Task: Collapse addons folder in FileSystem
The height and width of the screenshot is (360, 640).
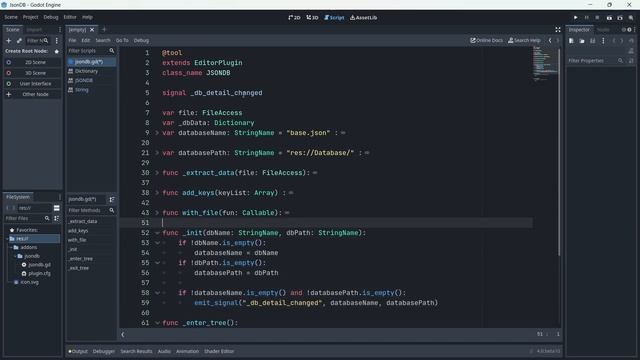Action: [10, 247]
